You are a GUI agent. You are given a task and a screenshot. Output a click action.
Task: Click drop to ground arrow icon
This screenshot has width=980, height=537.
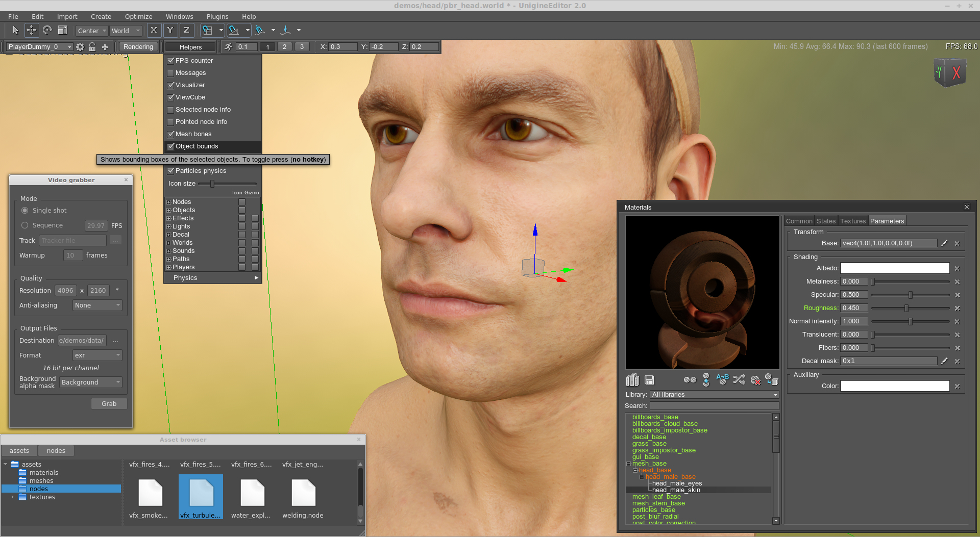[x=286, y=31]
